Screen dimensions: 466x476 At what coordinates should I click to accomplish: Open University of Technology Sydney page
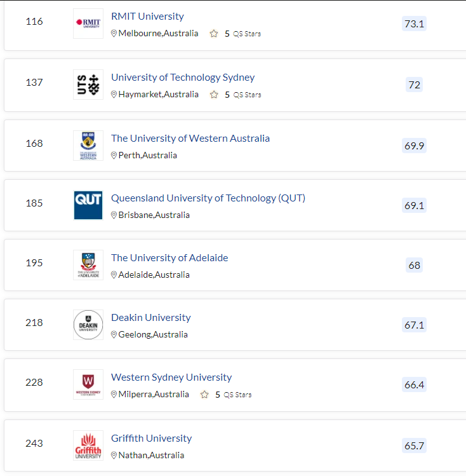pos(183,78)
